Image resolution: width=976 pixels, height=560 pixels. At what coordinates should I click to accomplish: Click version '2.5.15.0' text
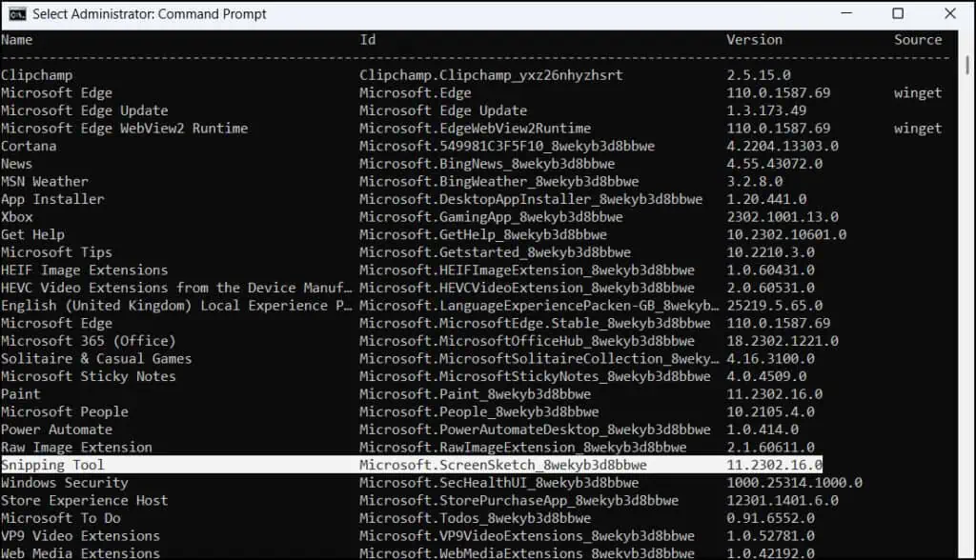tap(758, 75)
